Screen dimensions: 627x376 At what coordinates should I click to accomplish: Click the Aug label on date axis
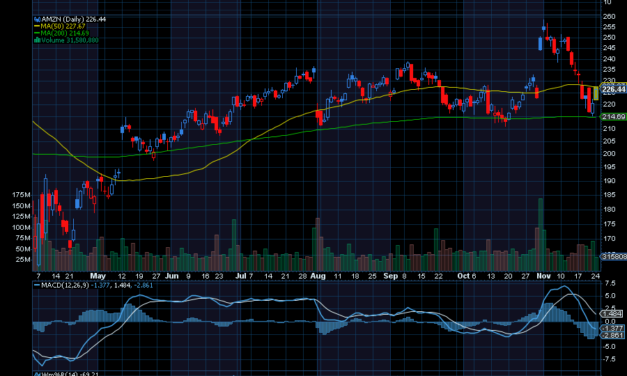[318, 276]
